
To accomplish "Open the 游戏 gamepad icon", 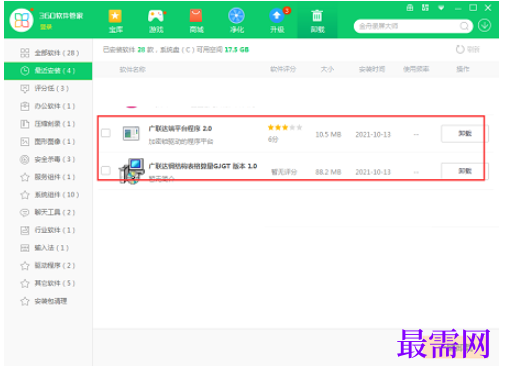I will [156, 16].
